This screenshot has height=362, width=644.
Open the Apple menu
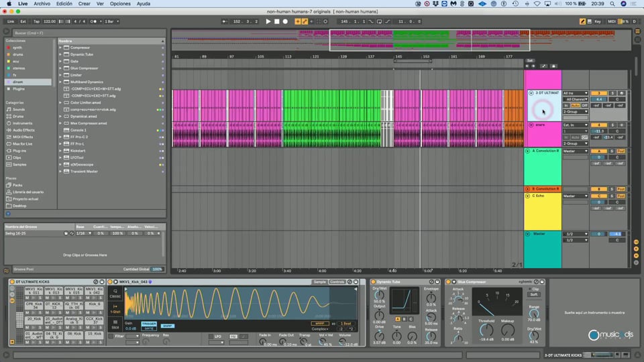point(9,4)
